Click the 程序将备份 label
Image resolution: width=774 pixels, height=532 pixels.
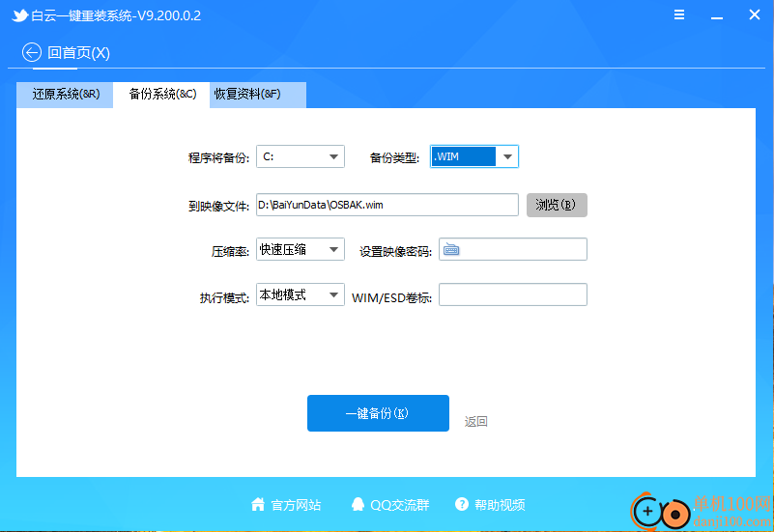point(218,157)
